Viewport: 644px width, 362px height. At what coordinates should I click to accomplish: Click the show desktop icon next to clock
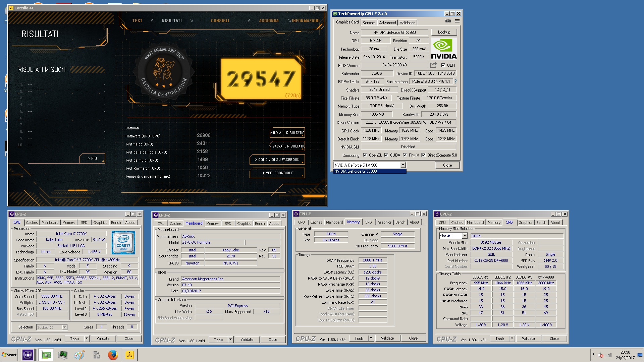click(x=640, y=355)
